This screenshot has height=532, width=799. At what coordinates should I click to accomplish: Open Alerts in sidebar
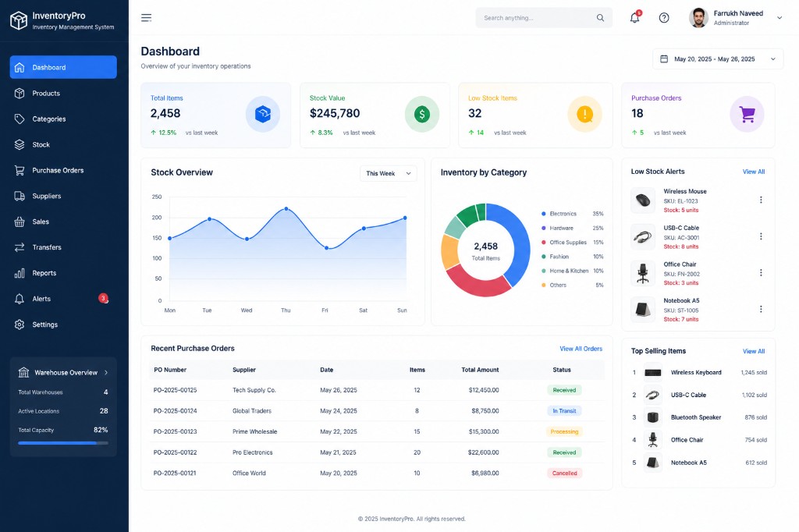[x=63, y=299]
